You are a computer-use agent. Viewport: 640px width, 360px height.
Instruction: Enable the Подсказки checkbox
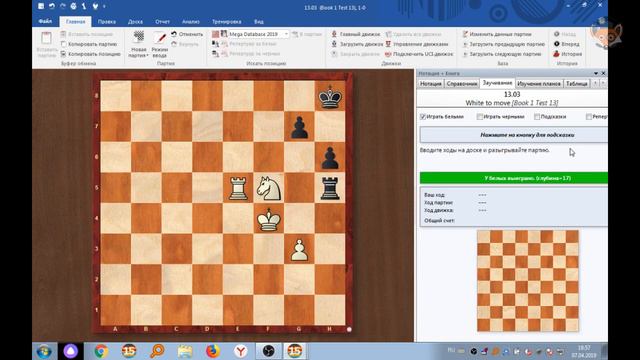(x=537, y=117)
